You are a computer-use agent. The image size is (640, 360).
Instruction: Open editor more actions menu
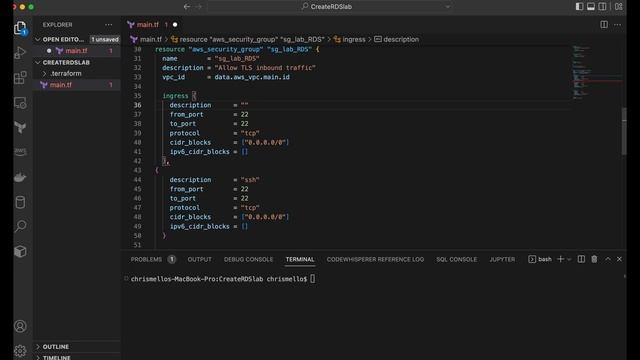coord(618,25)
